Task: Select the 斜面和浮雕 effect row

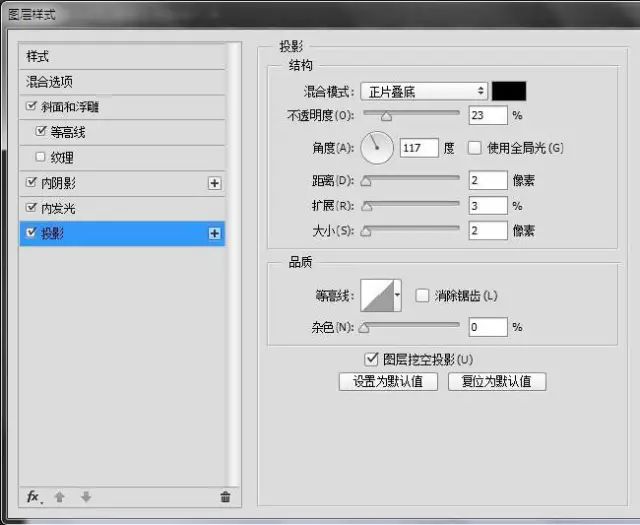Action: click(x=122, y=107)
